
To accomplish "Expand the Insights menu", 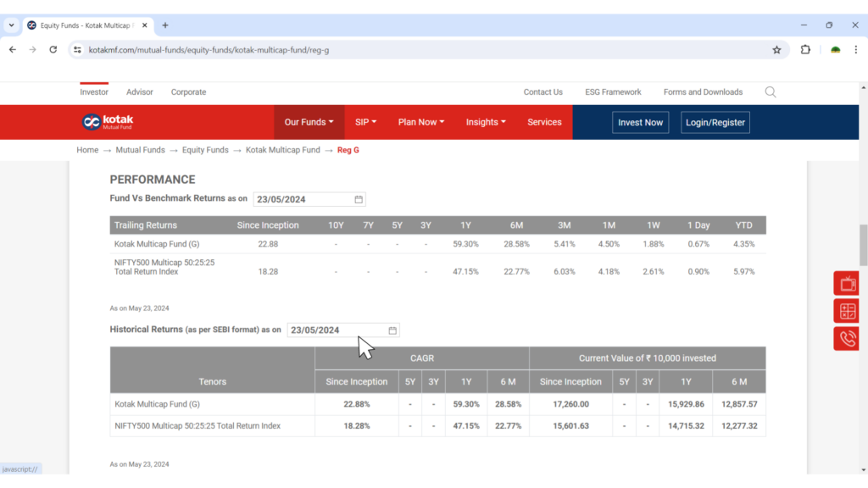I will [x=486, y=122].
